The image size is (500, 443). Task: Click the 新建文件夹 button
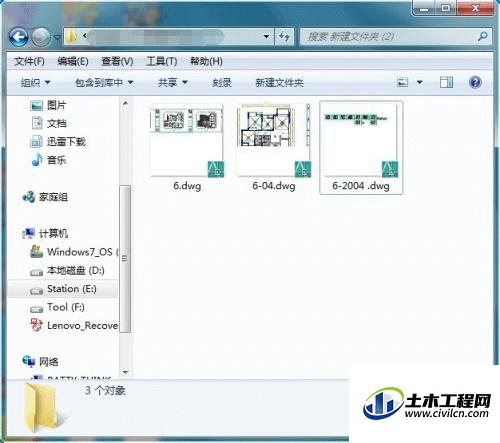coord(279,82)
